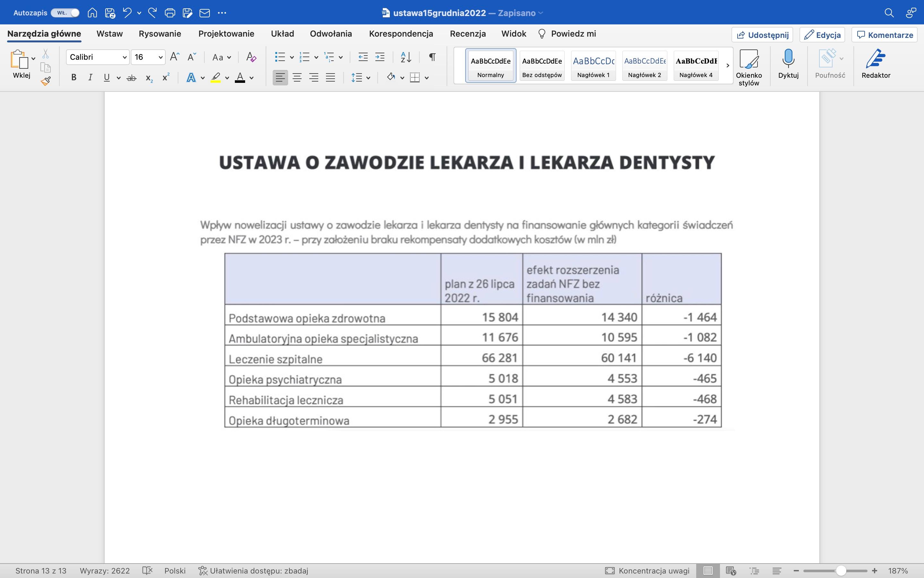924x578 pixels.
Task: Align text right
Action: (314, 78)
